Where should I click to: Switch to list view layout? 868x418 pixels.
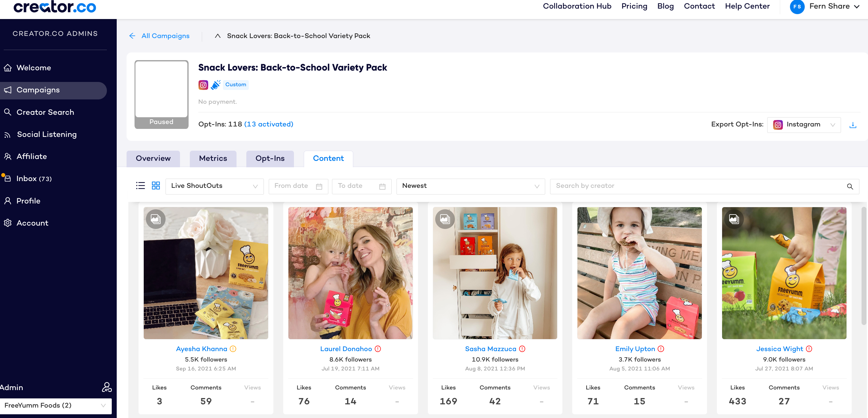[x=140, y=185]
